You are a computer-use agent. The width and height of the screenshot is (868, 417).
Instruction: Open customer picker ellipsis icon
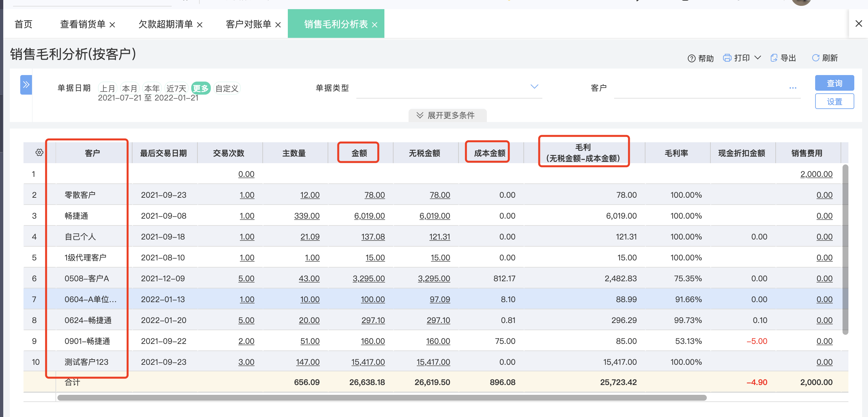click(x=793, y=88)
